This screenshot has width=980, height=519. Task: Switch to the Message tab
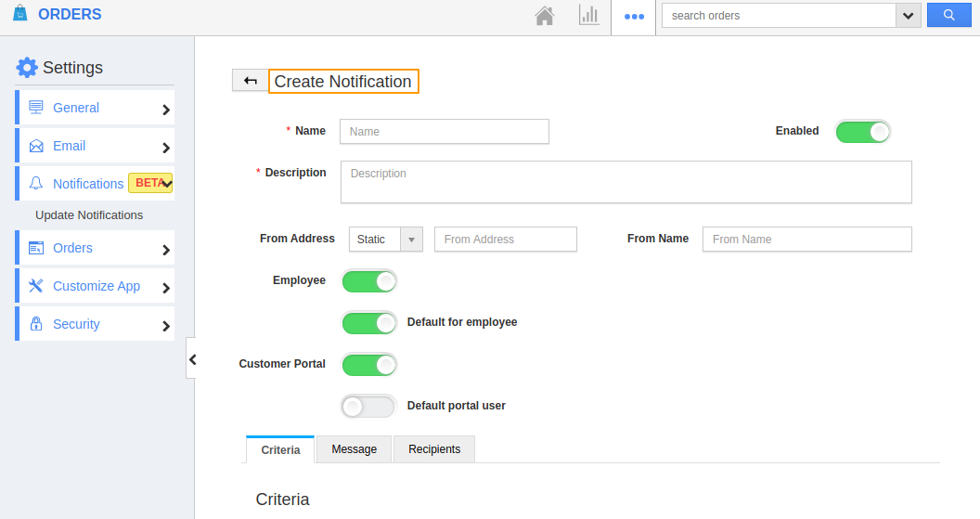click(354, 449)
